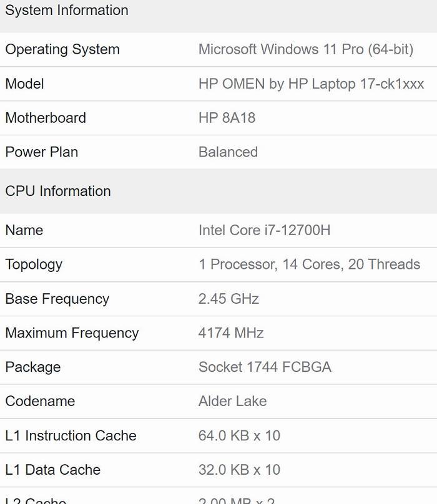The height and width of the screenshot is (504, 437).
Task: Click the HP 8A18 motherboard value
Action: [227, 118]
